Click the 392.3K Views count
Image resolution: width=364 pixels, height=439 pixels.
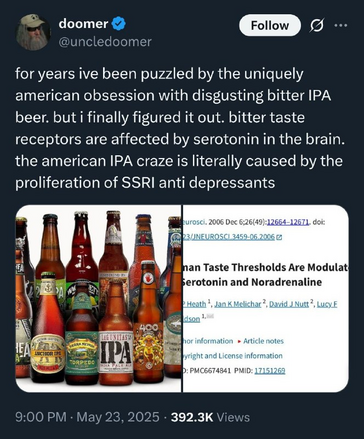(210, 417)
